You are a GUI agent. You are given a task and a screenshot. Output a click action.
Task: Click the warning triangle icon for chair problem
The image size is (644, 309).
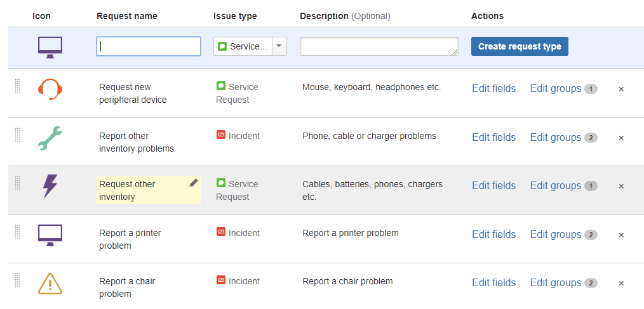pyautogui.click(x=50, y=283)
